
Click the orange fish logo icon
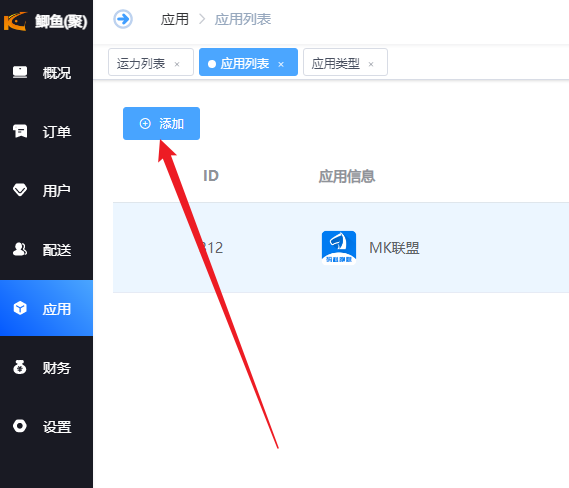15,21
